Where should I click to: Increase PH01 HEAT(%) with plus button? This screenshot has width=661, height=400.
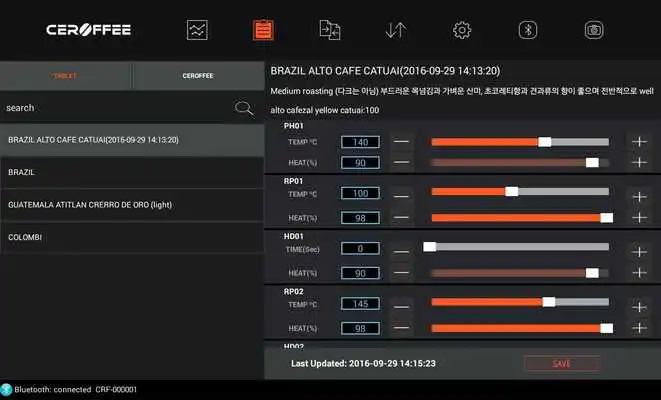(x=640, y=162)
